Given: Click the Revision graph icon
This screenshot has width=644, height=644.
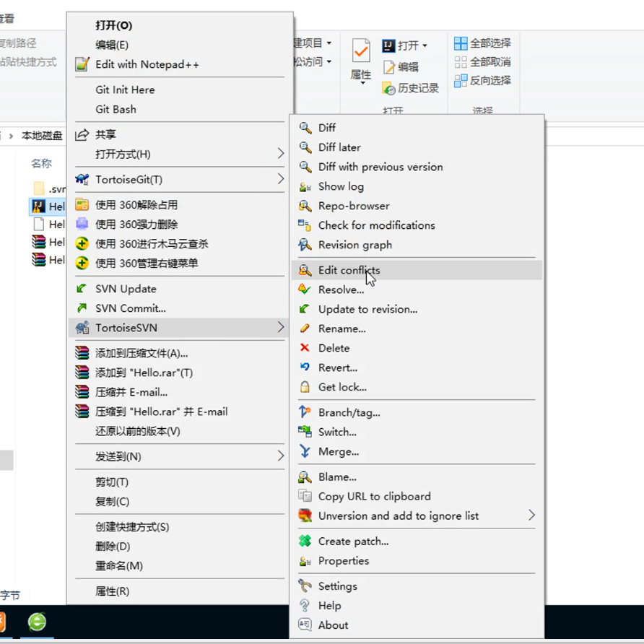Looking at the screenshot, I should coord(305,245).
